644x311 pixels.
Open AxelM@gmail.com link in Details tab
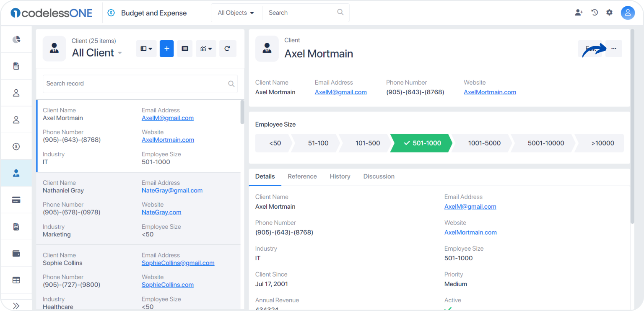click(x=470, y=207)
